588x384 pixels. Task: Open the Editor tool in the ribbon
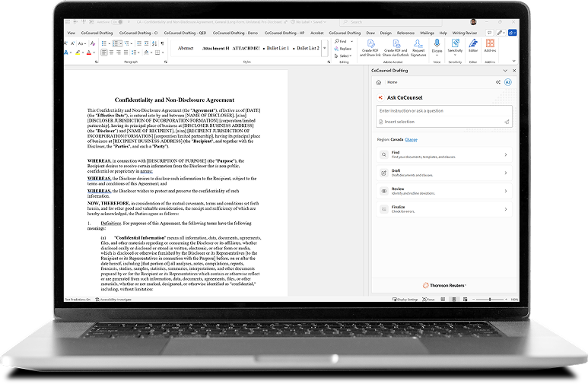[473, 46]
